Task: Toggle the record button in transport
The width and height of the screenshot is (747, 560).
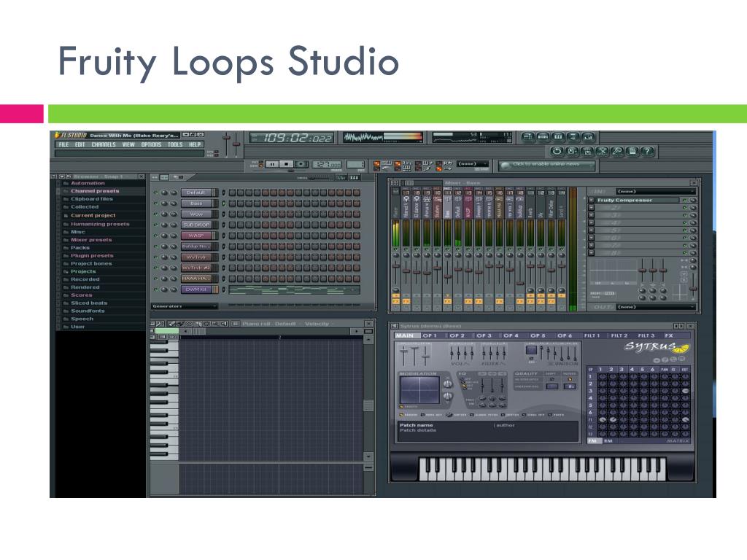Action: [301, 164]
